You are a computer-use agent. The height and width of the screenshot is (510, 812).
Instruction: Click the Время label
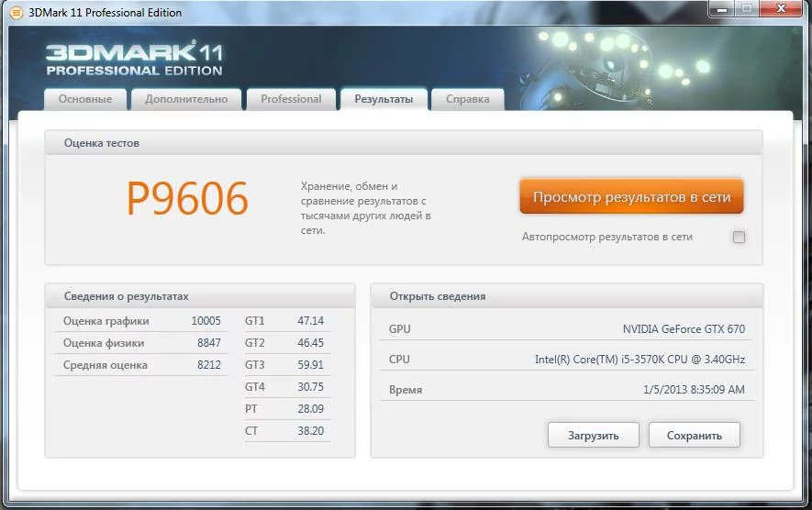tap(406, 390)
